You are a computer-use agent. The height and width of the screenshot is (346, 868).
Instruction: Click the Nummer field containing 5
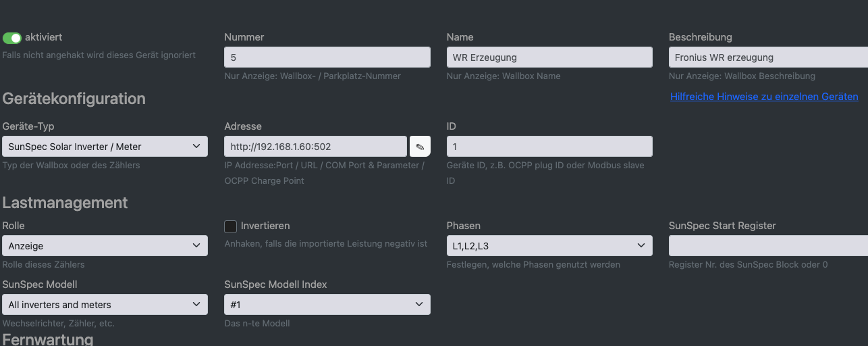pyautogui.click(x=327, y=57)
